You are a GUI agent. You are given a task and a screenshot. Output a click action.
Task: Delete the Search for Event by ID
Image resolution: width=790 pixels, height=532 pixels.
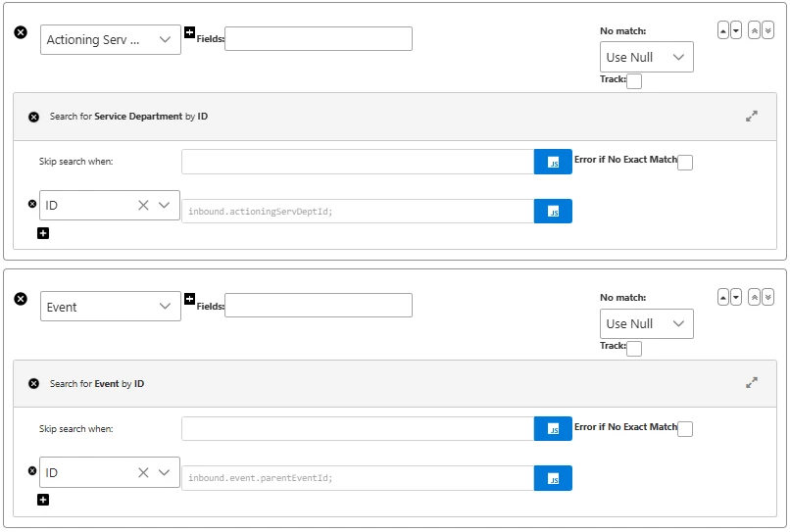click(33, 384)
